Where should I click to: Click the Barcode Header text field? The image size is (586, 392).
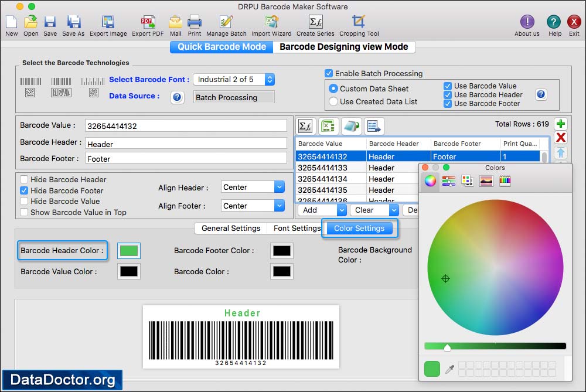pyautogui.click(x=186, y=144)
